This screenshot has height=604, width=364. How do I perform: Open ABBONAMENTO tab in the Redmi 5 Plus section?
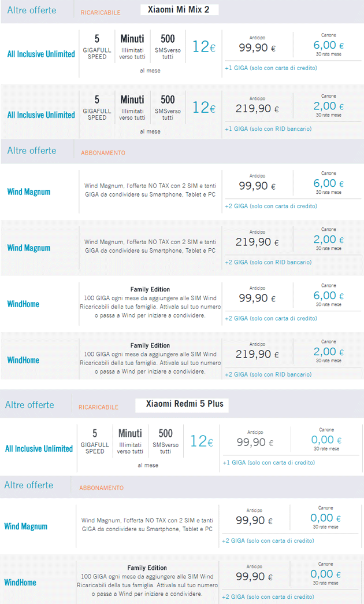pos(101,488)
